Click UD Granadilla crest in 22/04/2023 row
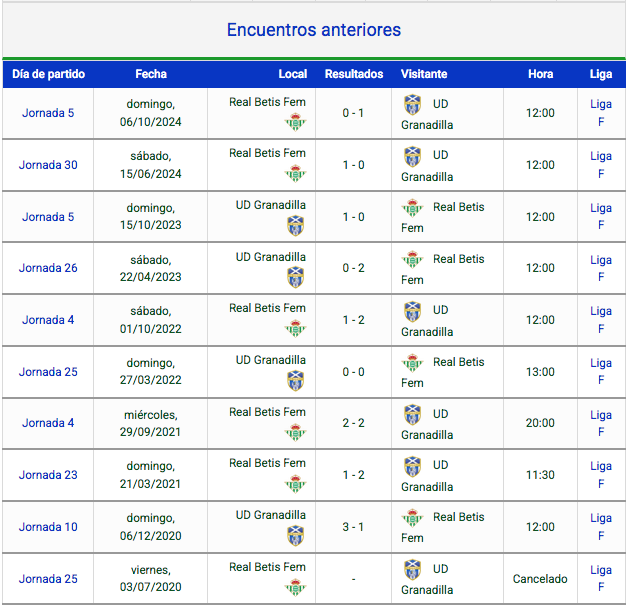 pos(297,279)
